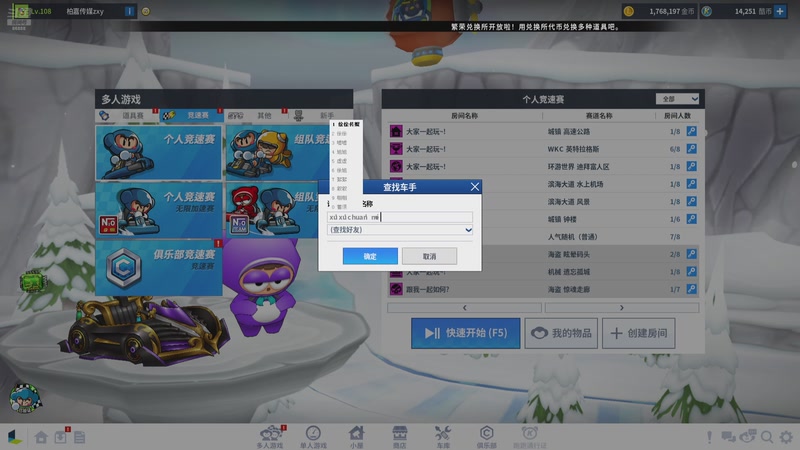Click key icon for 城镇 高速公路 room
The image size is (800, 450).
pos(691,131)
